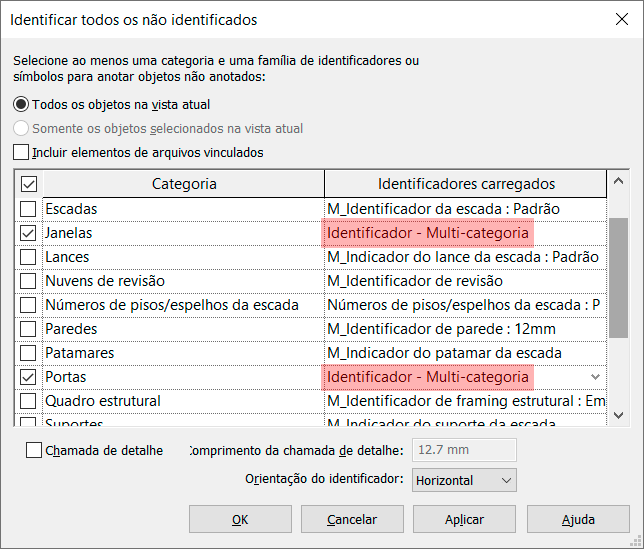
Task: Select the Paredes category name
Action: pyautogui.click(x=71, y=329)
